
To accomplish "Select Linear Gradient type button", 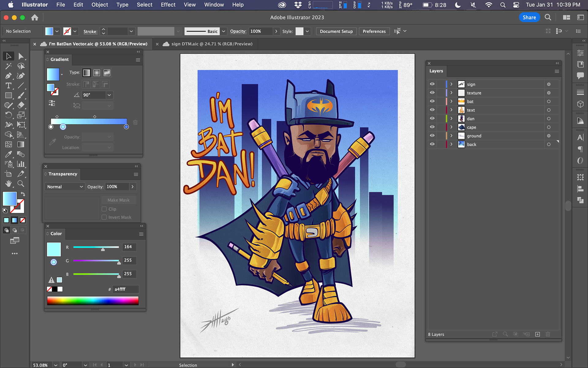I will coord(87,73).
